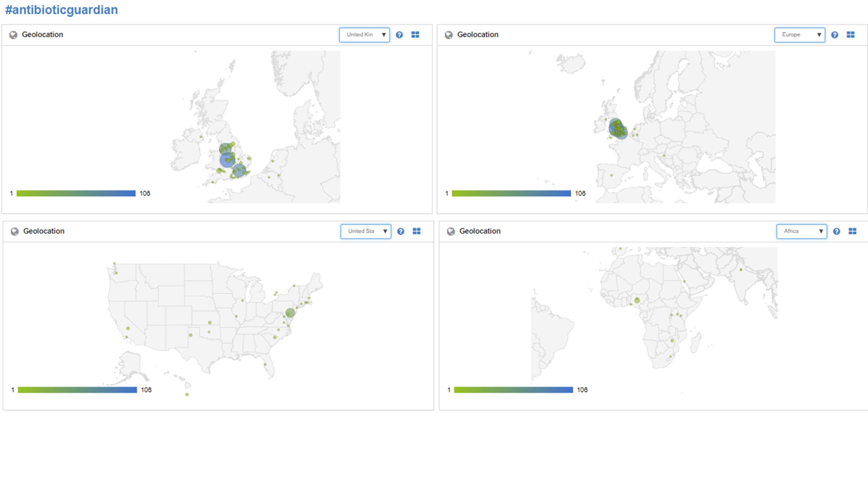
Task: Open the Africa region dropdown
Action: 802,231
